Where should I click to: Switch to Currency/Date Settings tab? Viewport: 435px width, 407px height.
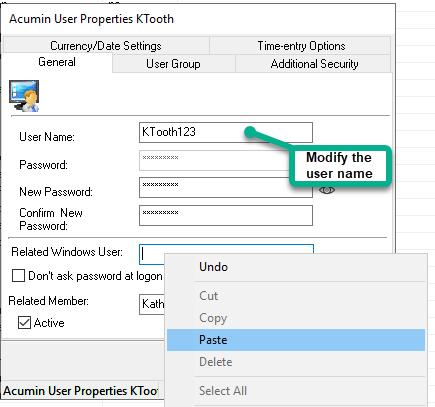point(106,46)
